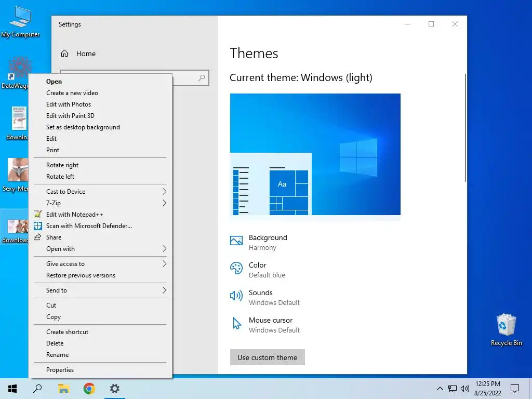The width and height of the screenshot is (532, 399).
Task: Click the Settings gear on taskbar
Action: (115, 389)
